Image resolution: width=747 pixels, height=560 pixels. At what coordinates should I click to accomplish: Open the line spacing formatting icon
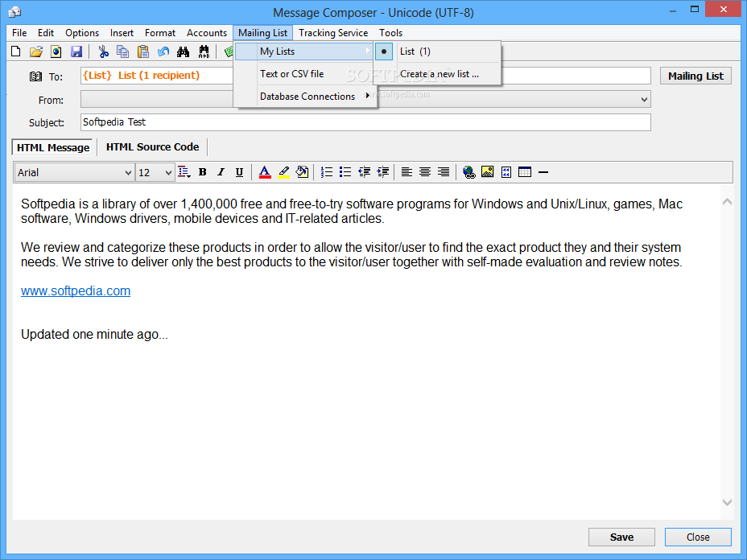184,172
